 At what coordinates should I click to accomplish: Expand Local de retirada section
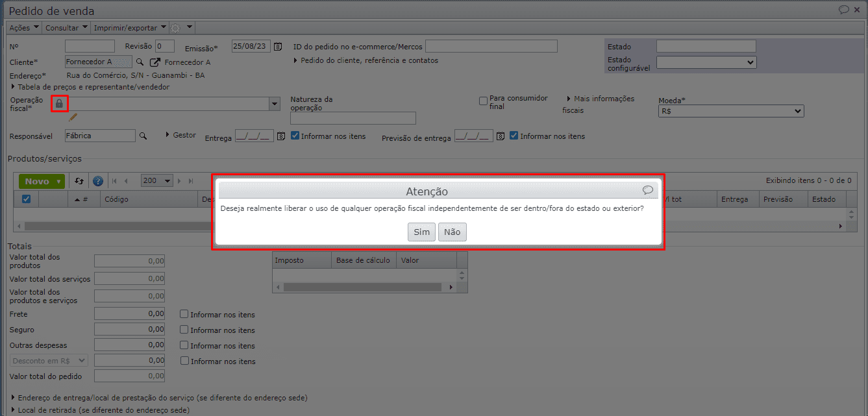(x=100, y=410)
